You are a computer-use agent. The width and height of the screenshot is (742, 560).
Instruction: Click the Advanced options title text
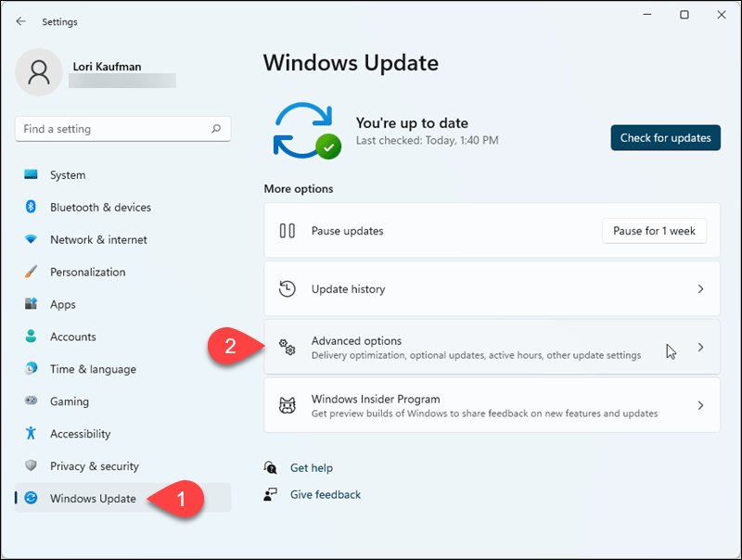pos(356,340)
